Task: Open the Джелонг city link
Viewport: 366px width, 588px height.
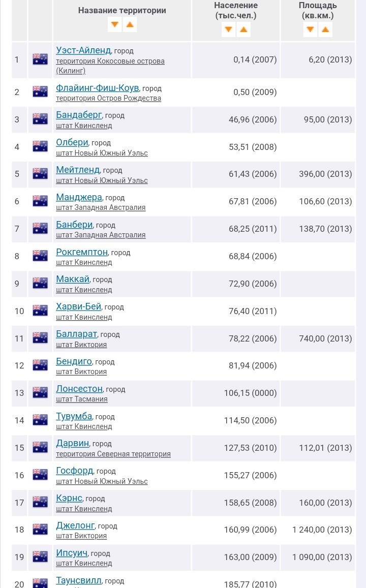Action: pyautogui.click(x=75, y=525)
